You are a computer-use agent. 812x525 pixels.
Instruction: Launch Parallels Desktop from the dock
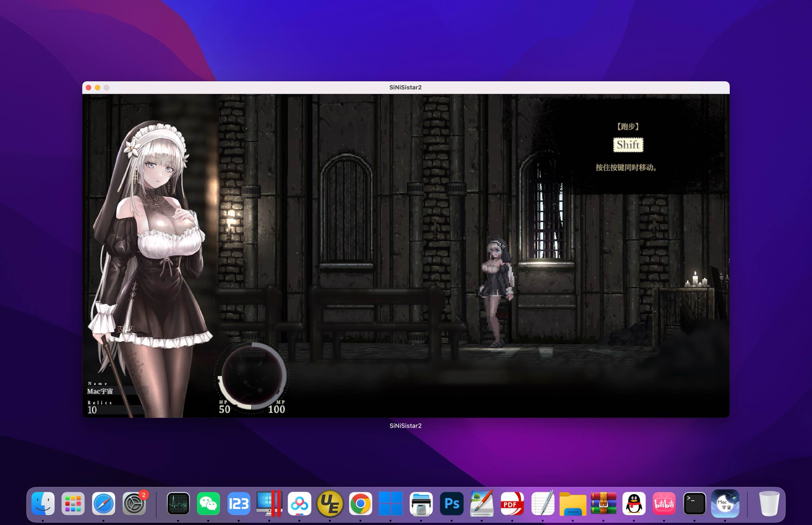click(269, 504)
